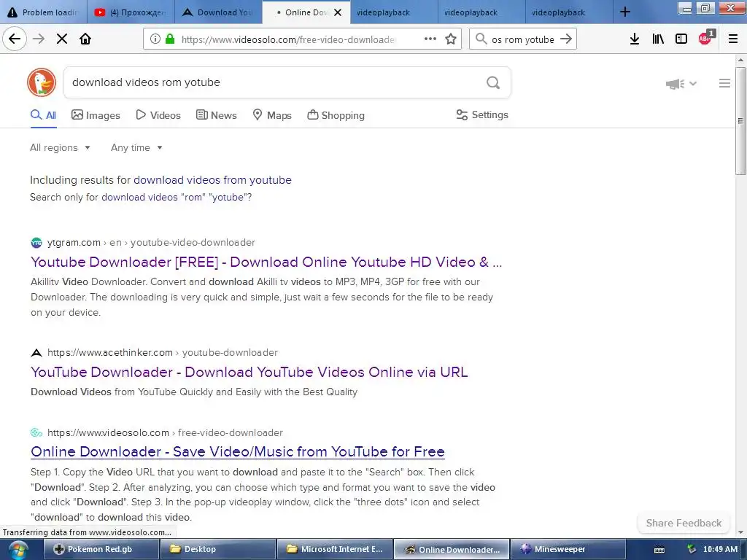Select the All search category
The width and height of the screenshot is (747, 560).
(43, 115)
